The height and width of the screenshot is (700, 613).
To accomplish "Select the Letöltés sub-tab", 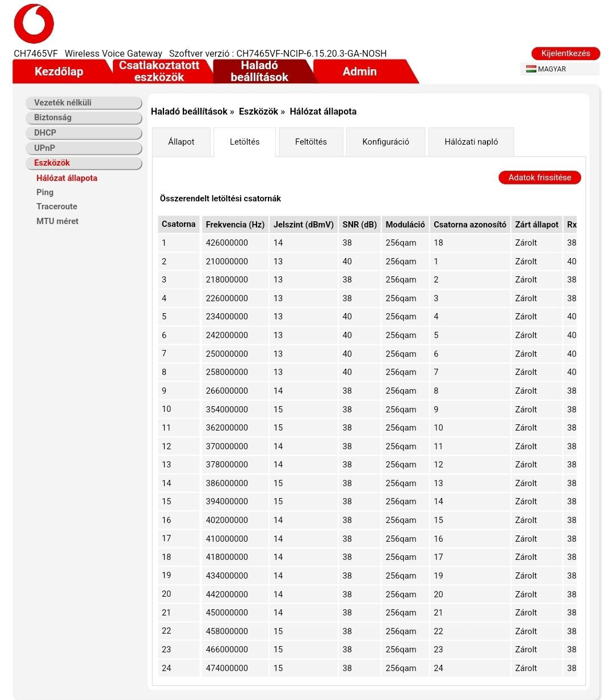I will 245,142.
